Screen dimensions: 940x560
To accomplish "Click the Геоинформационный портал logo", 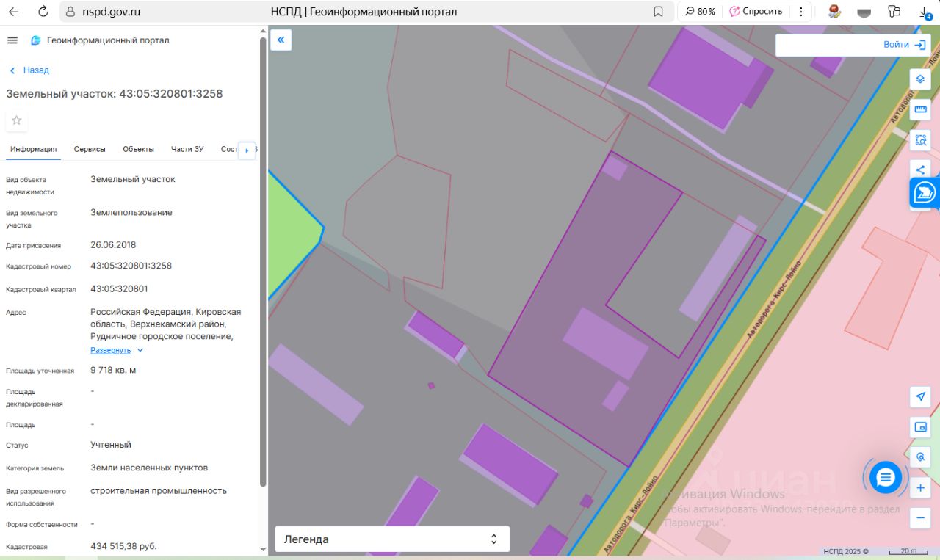I will [100, 40].
